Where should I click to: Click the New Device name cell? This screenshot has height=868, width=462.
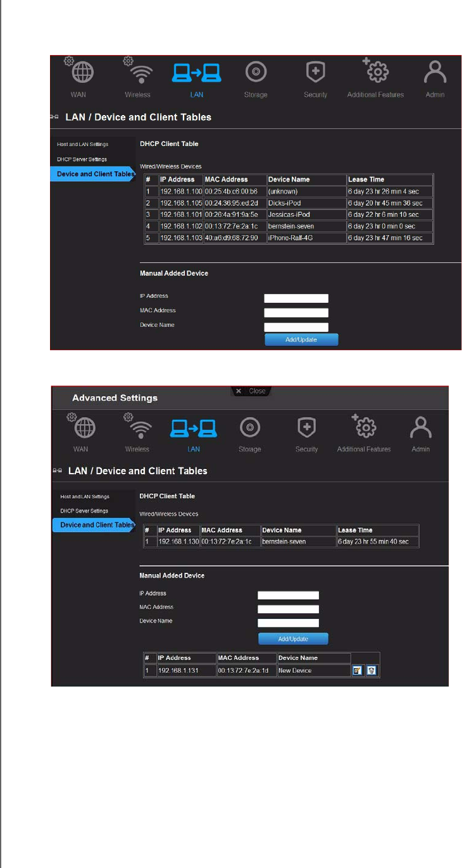314,671
